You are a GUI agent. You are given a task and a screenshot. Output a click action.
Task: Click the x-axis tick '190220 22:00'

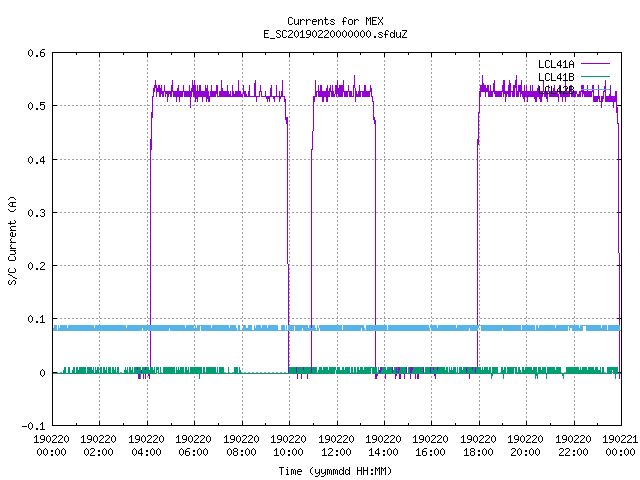[x=573, y=445]
